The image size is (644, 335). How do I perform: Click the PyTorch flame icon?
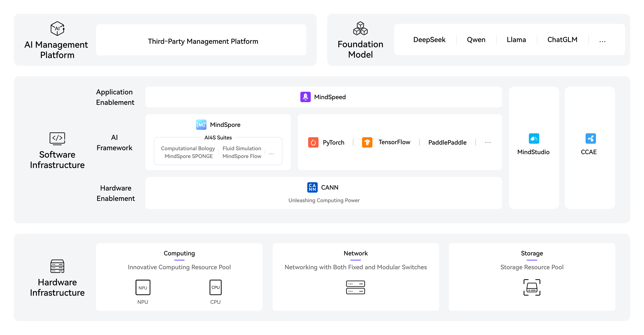[313, 143]
